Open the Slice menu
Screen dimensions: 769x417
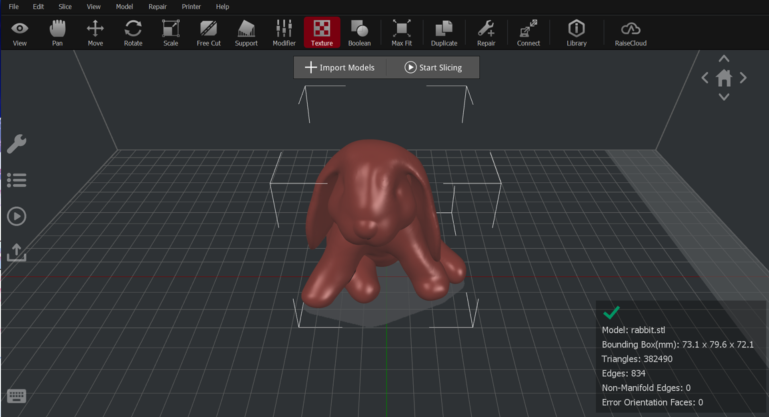click(65, 6)
